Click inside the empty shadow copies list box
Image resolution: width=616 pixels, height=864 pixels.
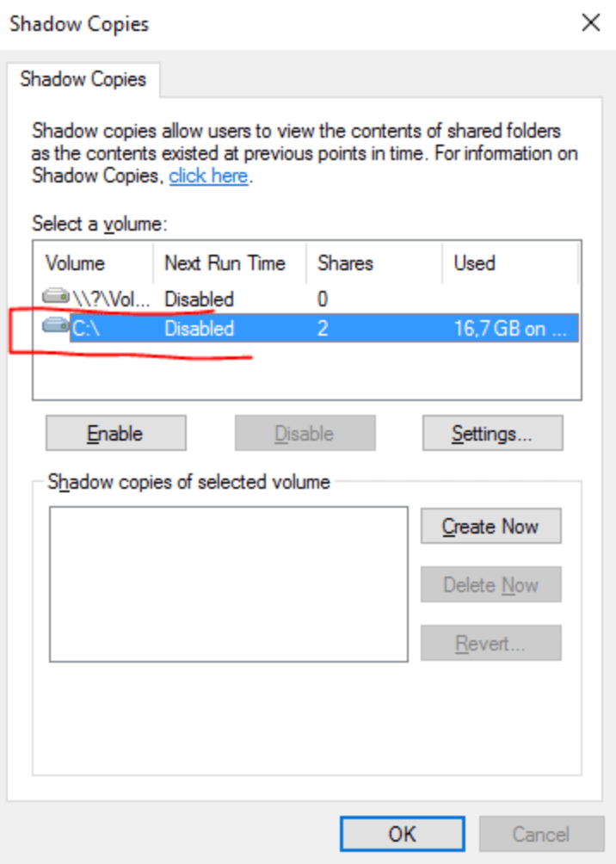[228, 584]
